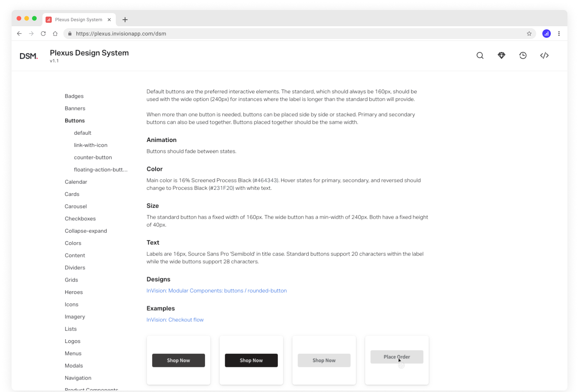
Task: Click the DSM logo
Action: coord(29,56)
